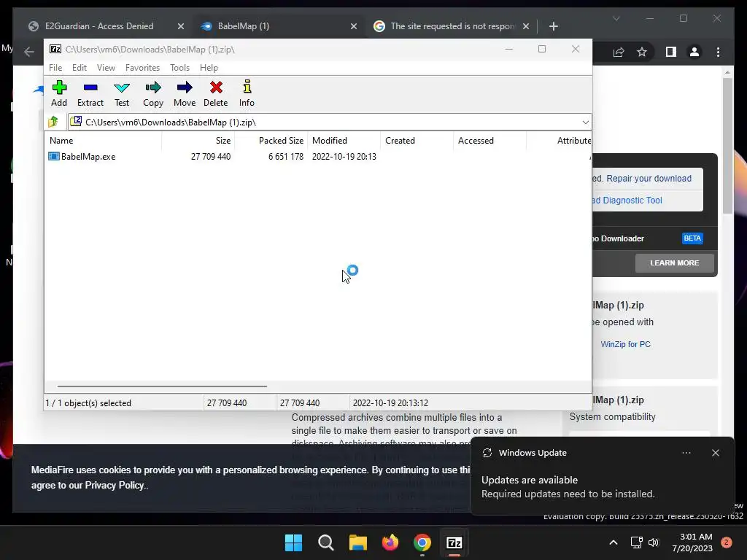This screenshot has width=747, height=560.
Task: Go up one folder level icon
Action: pos(53,122)
